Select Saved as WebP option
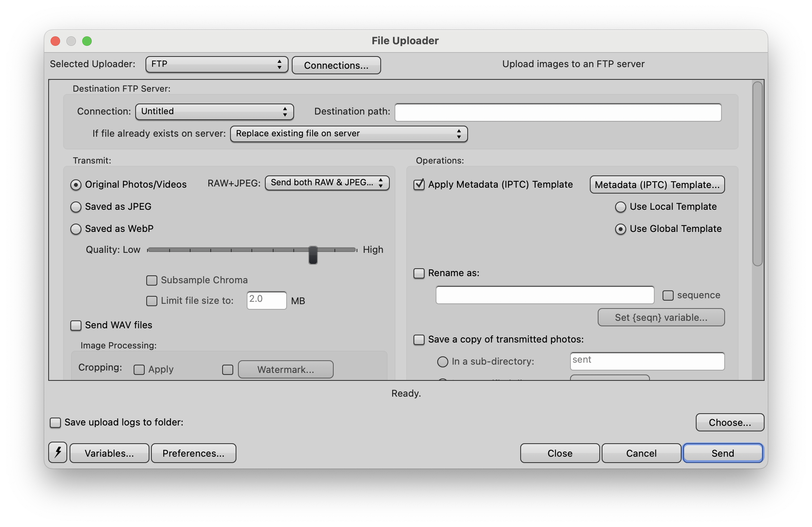 pyautogui.click(x=76, y=229)
